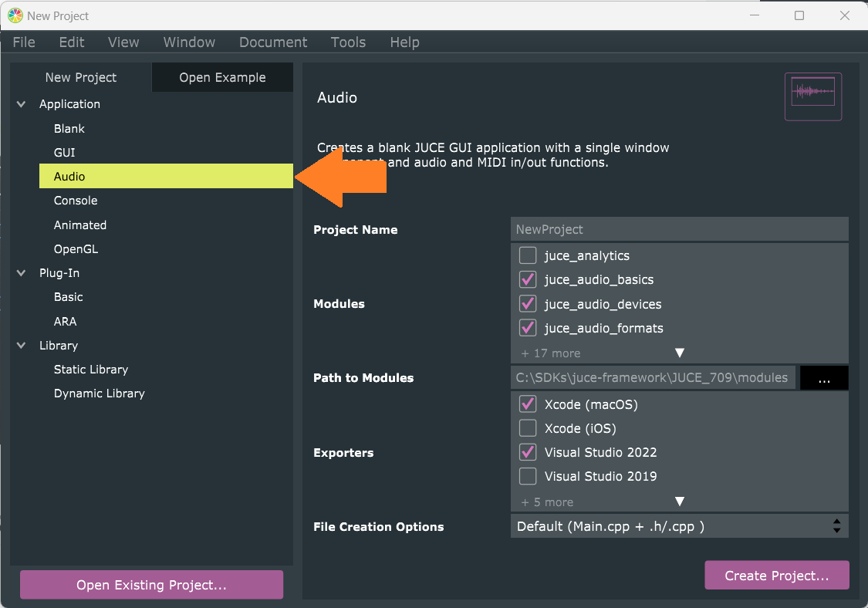Collapse the Library tree section
Viewport: 868px width, 608px height.
(21, 346)
